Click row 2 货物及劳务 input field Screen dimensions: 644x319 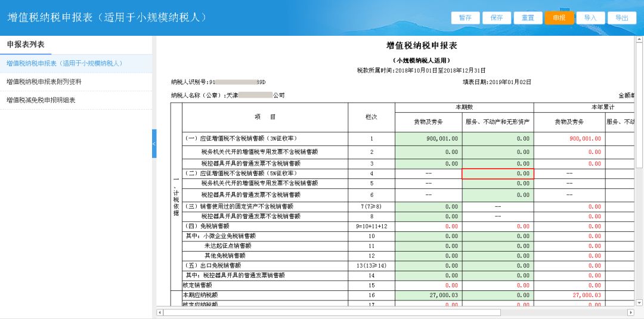tap(428, 152)
